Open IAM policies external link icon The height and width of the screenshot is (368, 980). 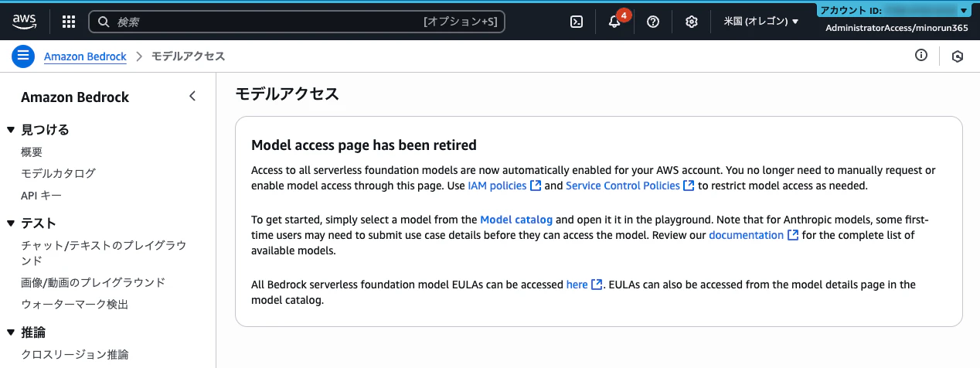point(536,186)
